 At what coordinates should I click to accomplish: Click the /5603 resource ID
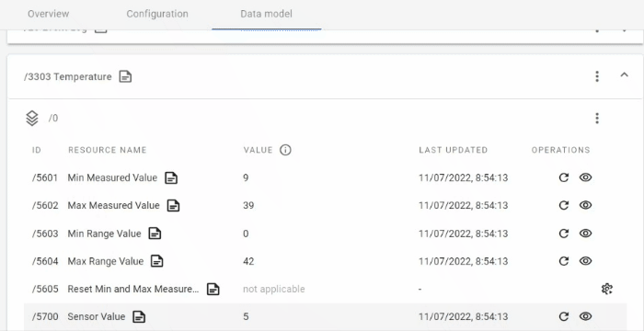[45, 234]
